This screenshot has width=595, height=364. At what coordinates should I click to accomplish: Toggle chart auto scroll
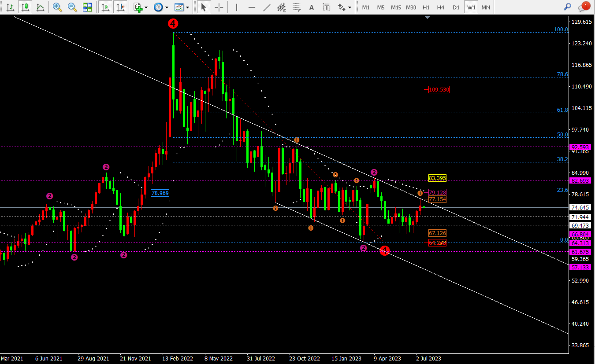pos(105,7)
